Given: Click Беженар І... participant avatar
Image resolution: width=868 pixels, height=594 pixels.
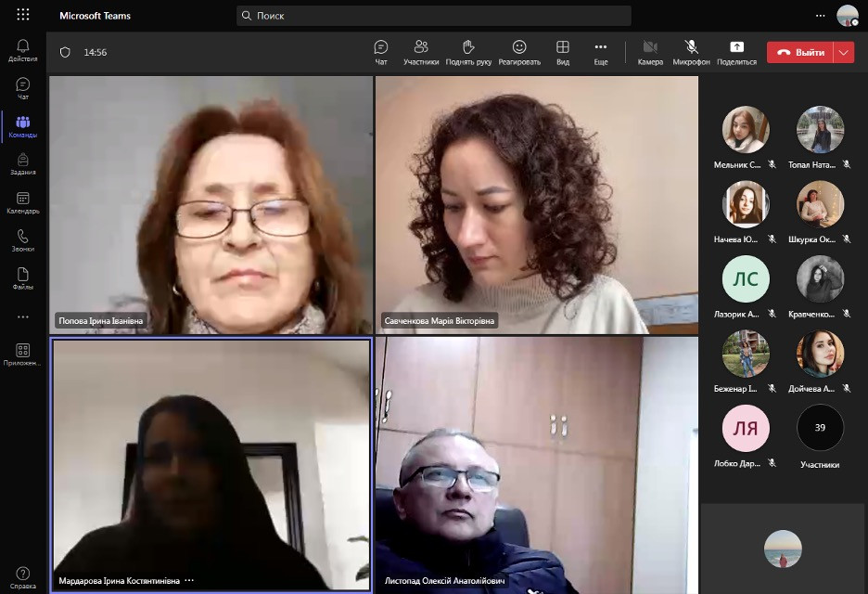Looking at the screenshot, I should tap(746, 354).
